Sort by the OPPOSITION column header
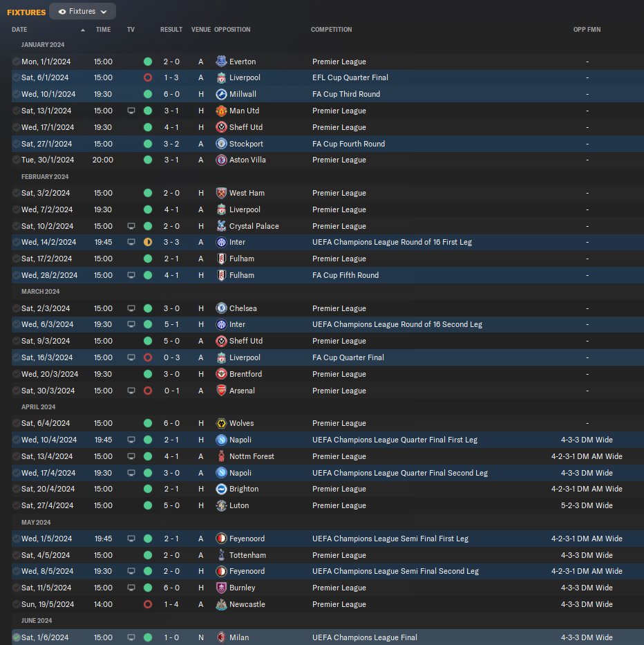 click(232, 30)
